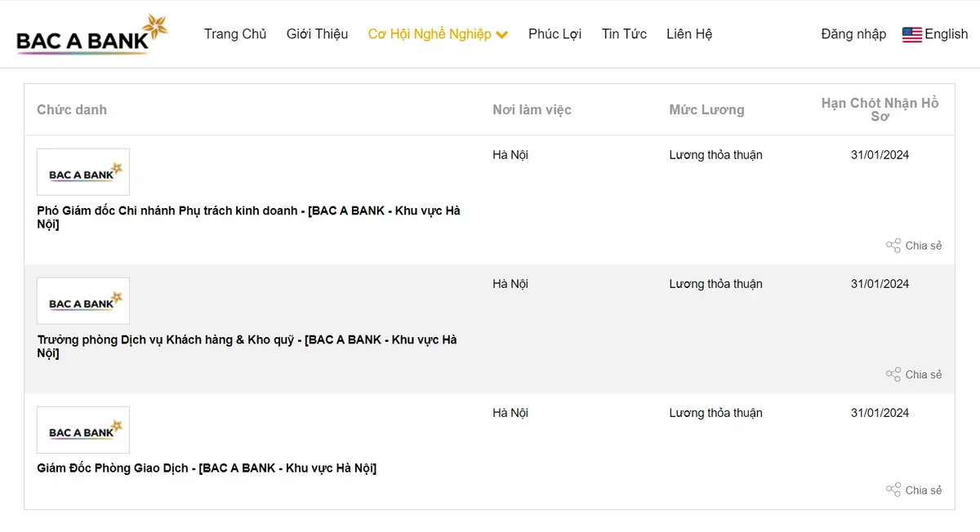Click share icon for Trưởng phòng Dịch vụ job
Screen dimensions: 980x532
point(893,375)
